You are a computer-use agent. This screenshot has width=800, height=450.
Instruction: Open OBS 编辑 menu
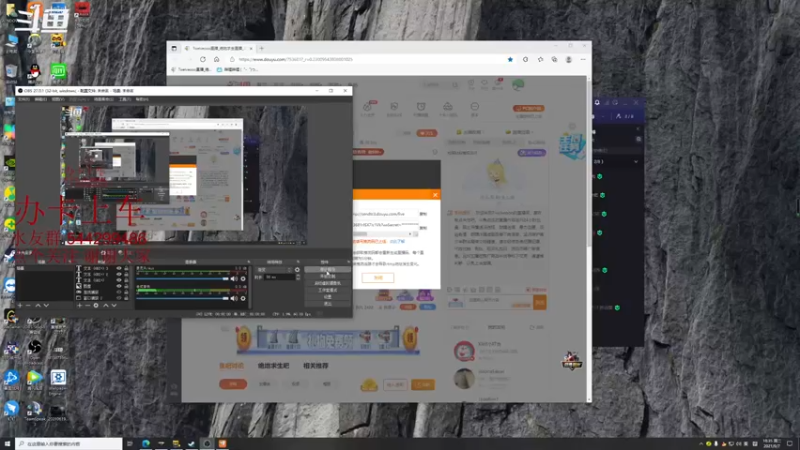41,99
